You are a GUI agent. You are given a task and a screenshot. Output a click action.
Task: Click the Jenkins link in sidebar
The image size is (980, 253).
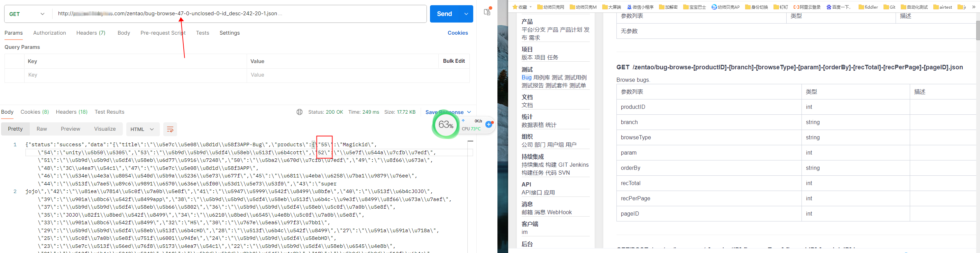tap(579, 165)
